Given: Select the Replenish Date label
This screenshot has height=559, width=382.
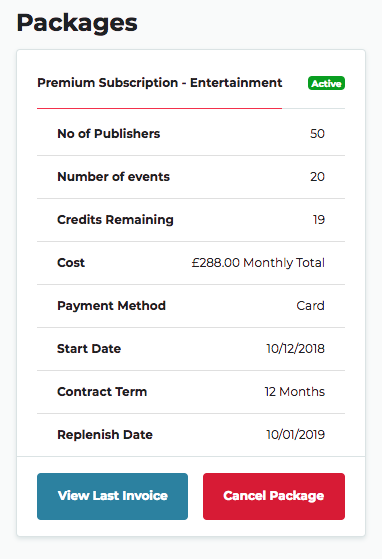Looking at the screenshot, I should (105, 435).
